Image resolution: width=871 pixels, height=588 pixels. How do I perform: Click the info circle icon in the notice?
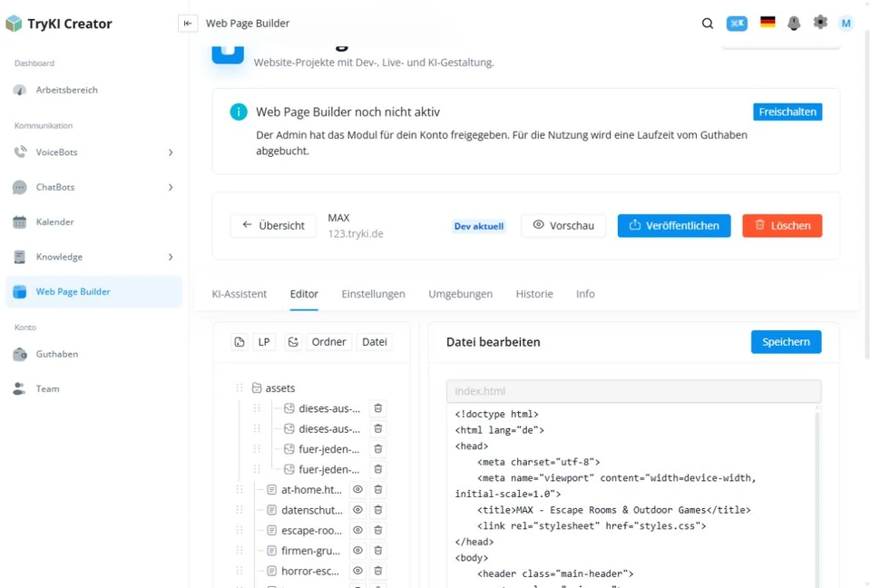click(239, 112)
